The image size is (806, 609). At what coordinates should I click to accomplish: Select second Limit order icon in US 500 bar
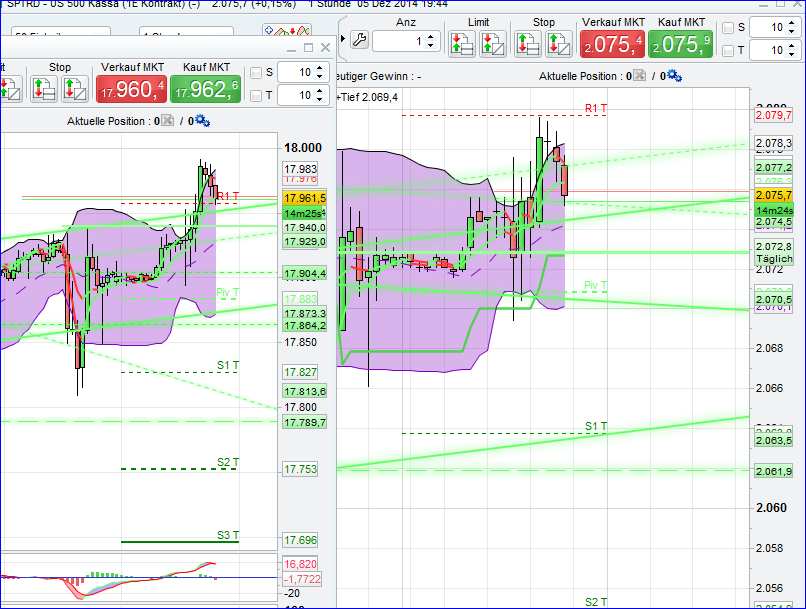click(x=493, y=44)
